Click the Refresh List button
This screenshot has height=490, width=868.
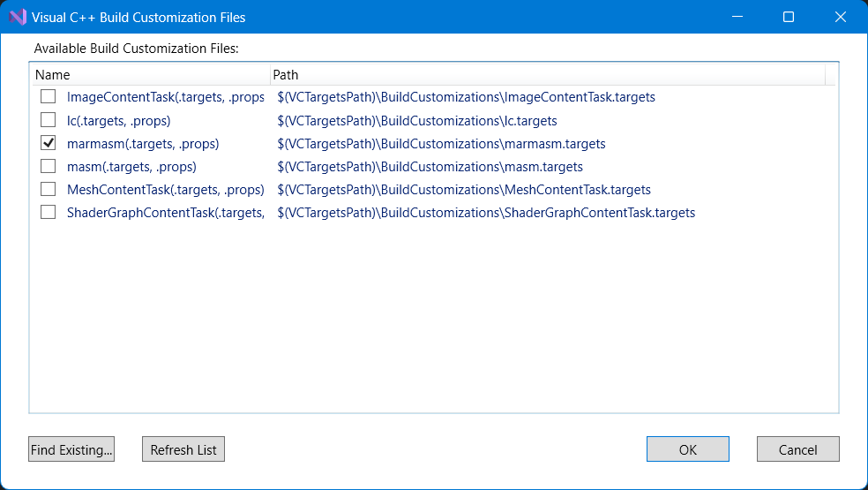pyautogui.click(x=183, y=449)
